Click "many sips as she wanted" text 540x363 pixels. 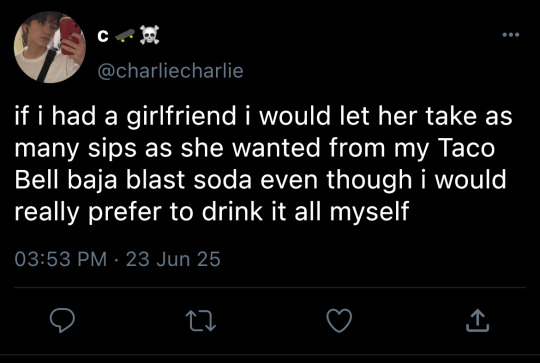[167, 148]
